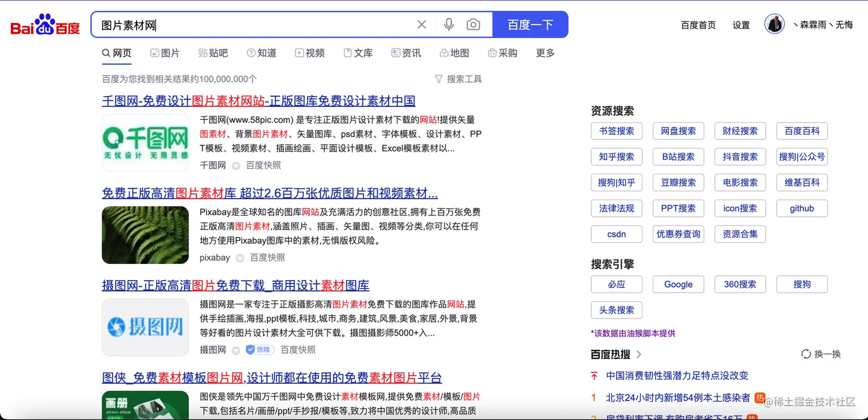
Task: Open image search with the camera icon
Action: pyautogui.click(x=473, y=25)
